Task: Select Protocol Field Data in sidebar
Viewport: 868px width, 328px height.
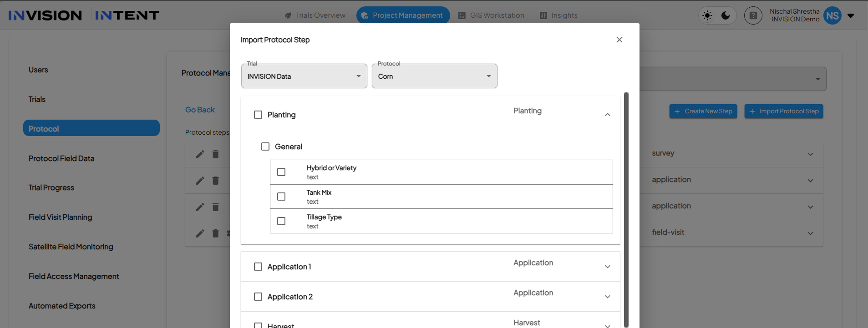Action: [61, 158]
